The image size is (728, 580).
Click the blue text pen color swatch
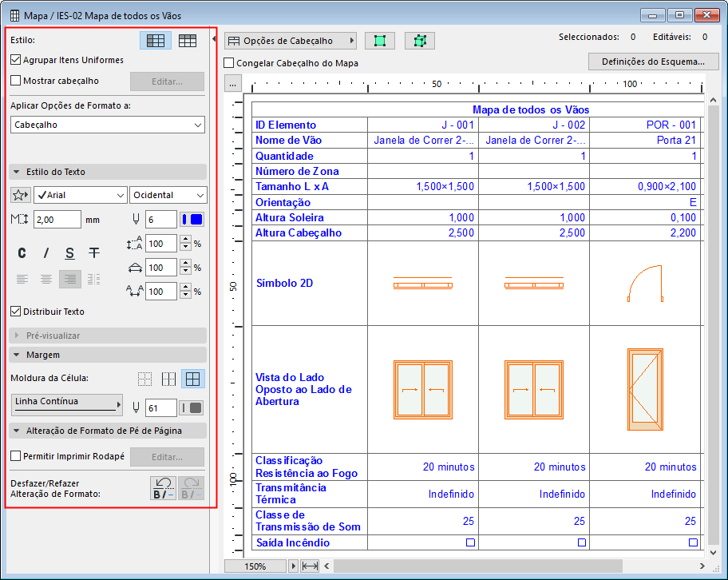point(192,220)
